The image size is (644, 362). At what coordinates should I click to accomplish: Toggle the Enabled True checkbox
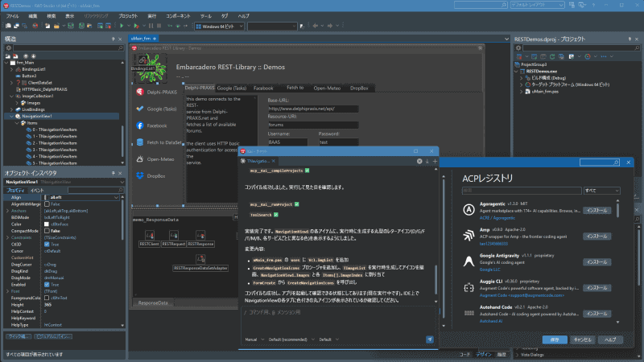47,285
